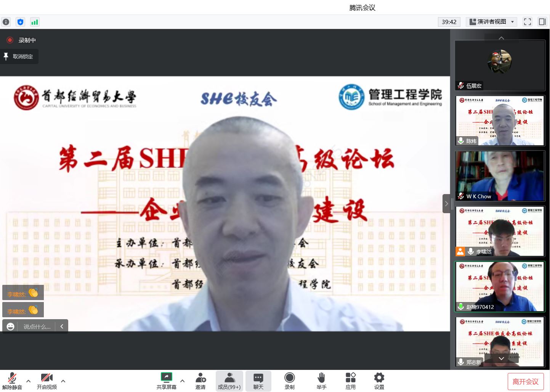Click the 腾讯会议 window title
The width and height of the screenshot is (550, 392).
(x=362, y=8)
